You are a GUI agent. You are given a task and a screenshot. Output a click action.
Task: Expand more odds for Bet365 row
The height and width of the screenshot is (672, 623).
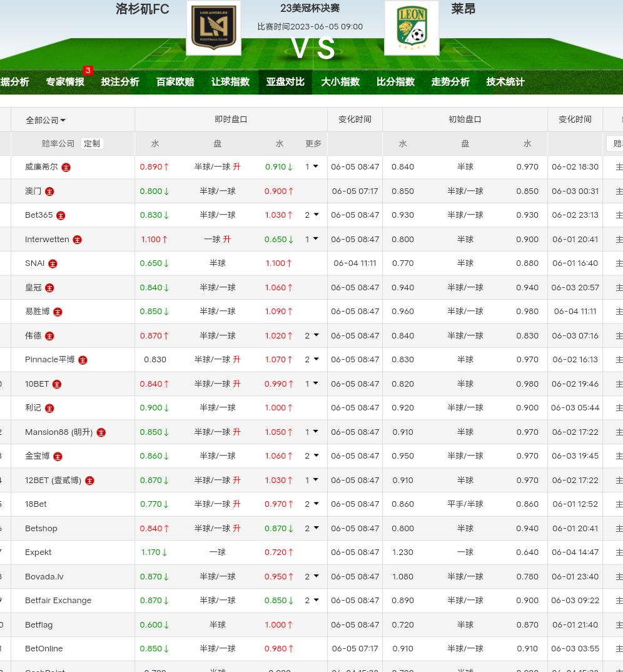311,215
